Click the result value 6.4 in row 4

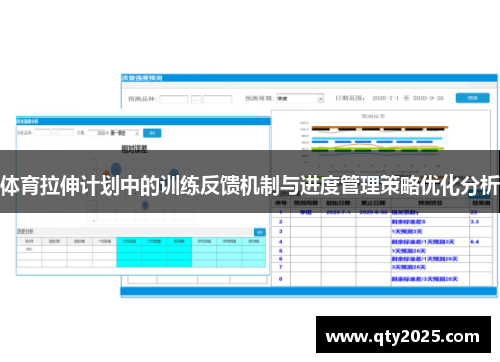[475, 242]
